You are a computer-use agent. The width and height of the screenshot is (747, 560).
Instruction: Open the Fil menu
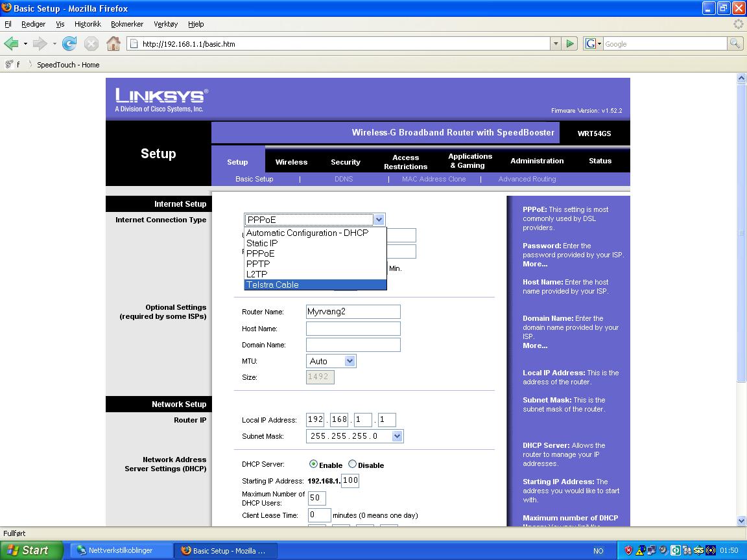pos(8,24)
